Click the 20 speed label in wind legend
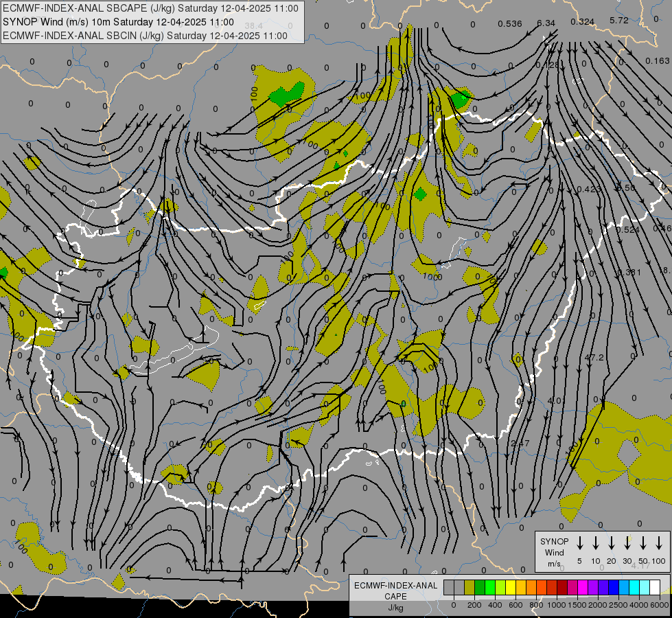This screenshot has width=672, height=618. click(612, 561)
